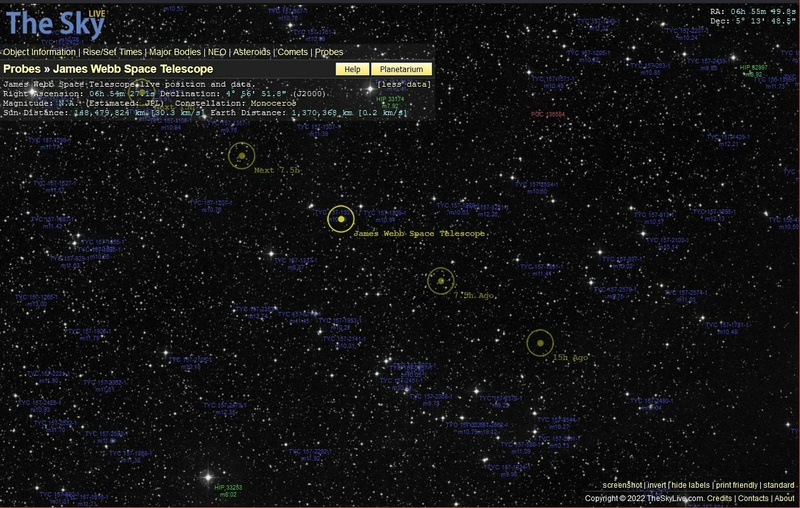Screen dimensions: 800x508
Task: Take a picture via the screenshot link
Action: pyautogui.click(x=622, y=485)
